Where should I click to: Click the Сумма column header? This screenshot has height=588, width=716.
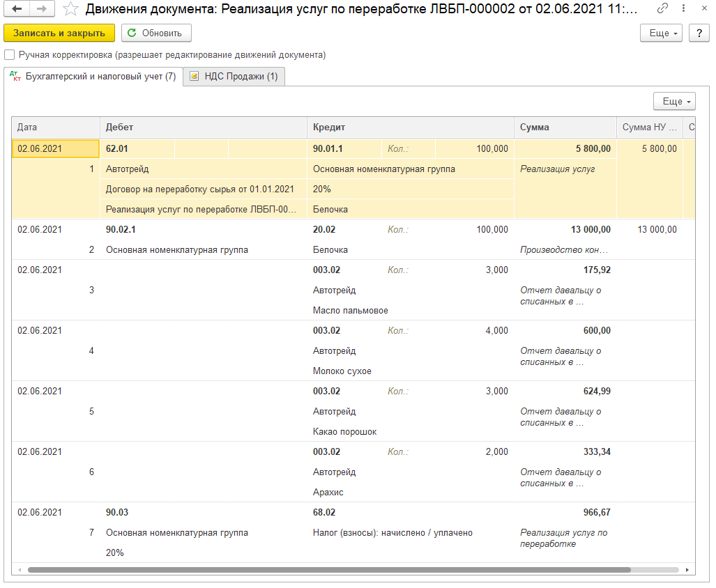click(565, 127)
